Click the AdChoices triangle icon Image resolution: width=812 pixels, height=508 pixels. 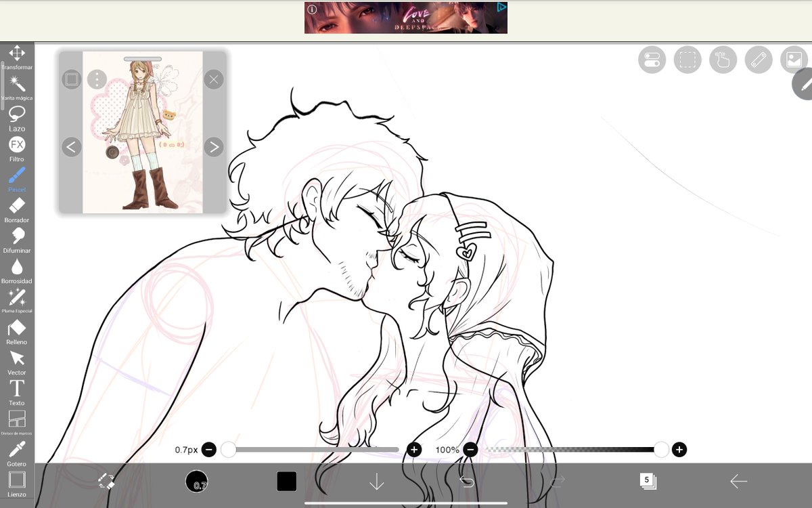[501, 7]
